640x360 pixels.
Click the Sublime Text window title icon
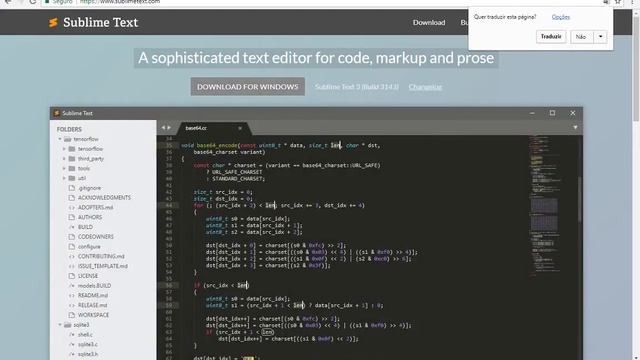[x=57, y=113]
